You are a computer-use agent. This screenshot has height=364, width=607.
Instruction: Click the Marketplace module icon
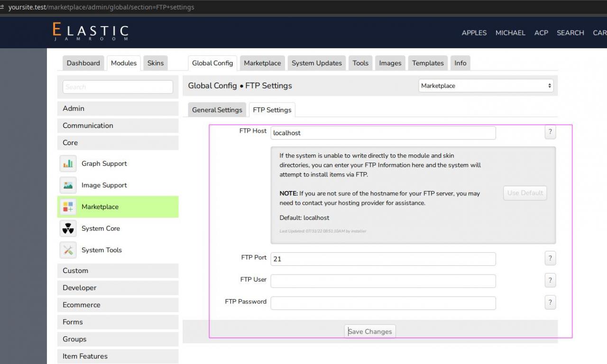click(68, 207)
